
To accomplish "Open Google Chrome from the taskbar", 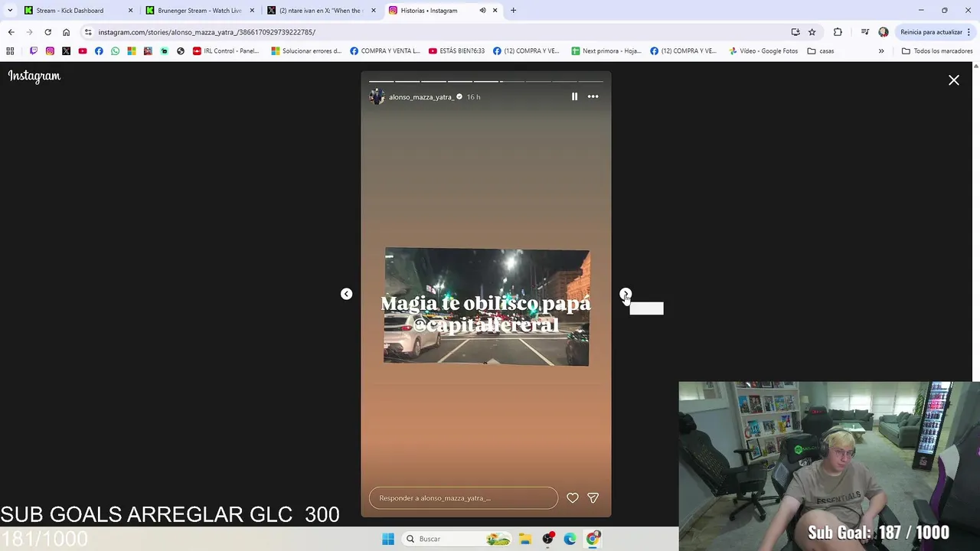I will (593, 539).
